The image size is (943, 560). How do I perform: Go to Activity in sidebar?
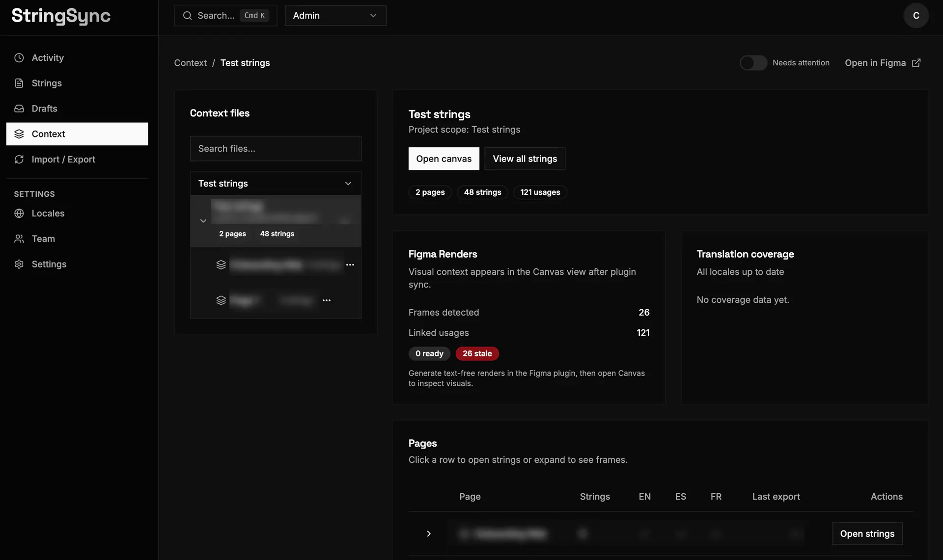tap(77, 58)
